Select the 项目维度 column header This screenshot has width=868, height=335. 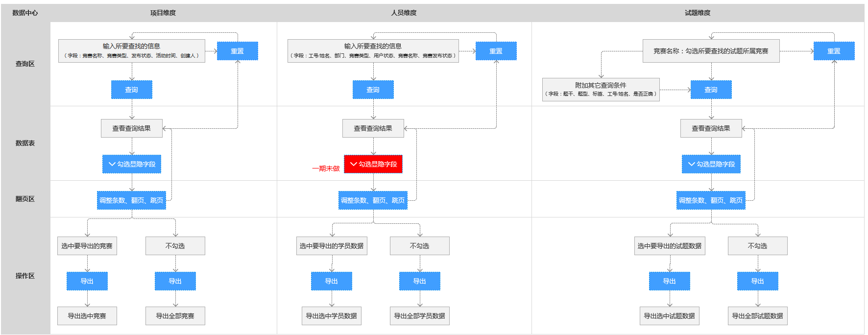[x=163, y=13]
